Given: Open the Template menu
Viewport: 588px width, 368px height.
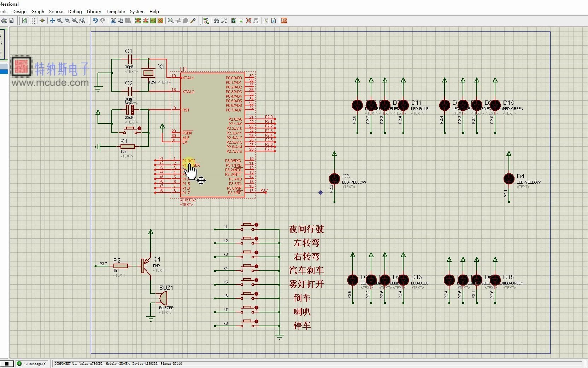Looking at the screenshot, I should point(116,11).
